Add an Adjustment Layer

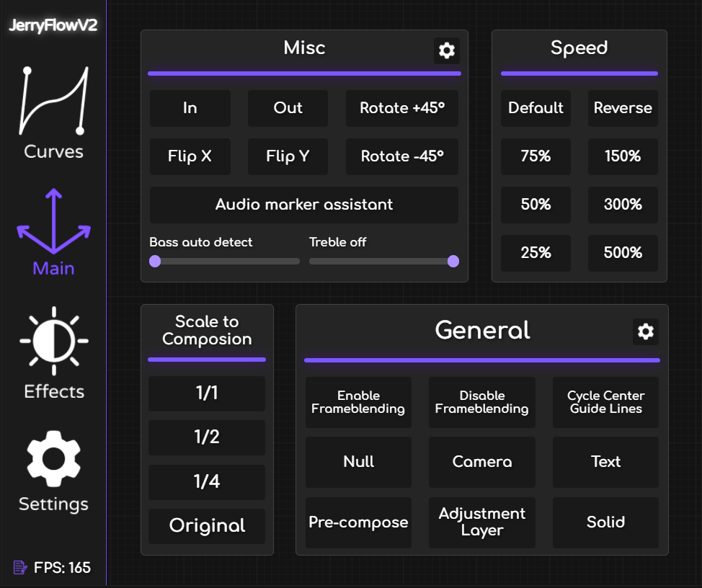click(481, 522)
